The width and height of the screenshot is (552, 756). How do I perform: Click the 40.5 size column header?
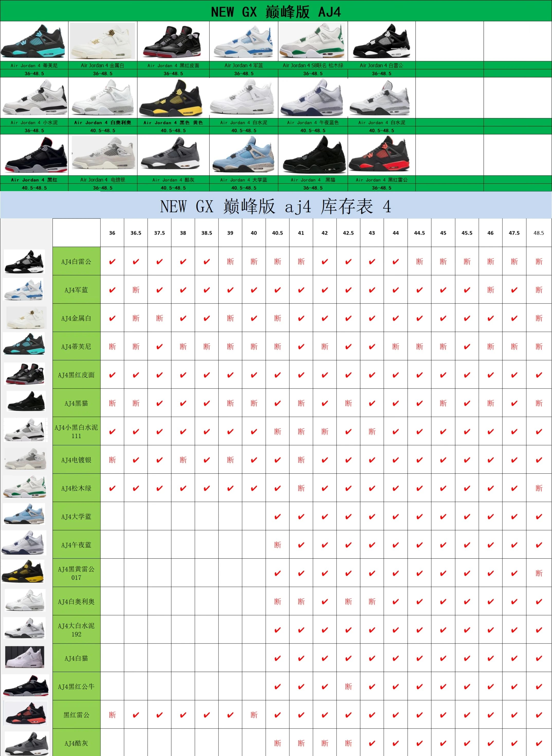click(x=277, y=233)
